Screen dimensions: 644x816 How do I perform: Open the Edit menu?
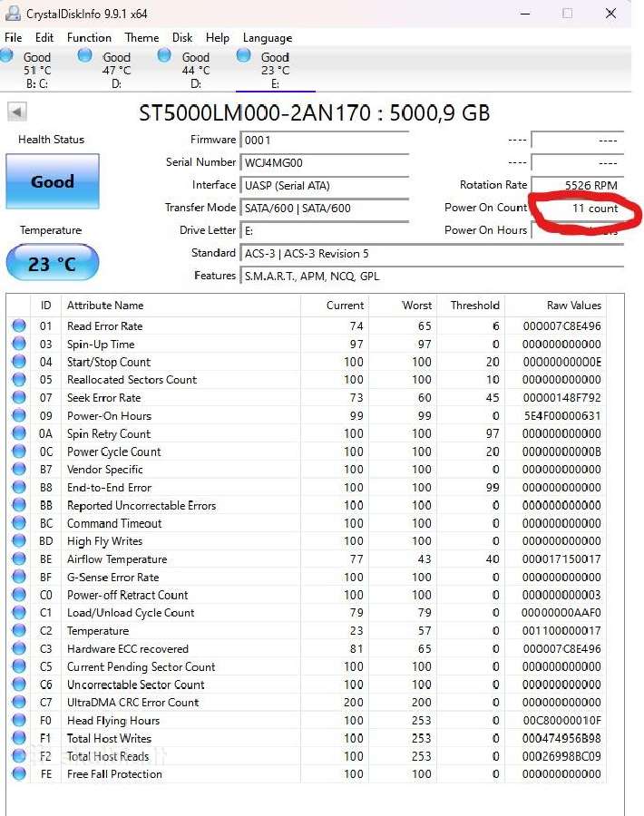44,37
